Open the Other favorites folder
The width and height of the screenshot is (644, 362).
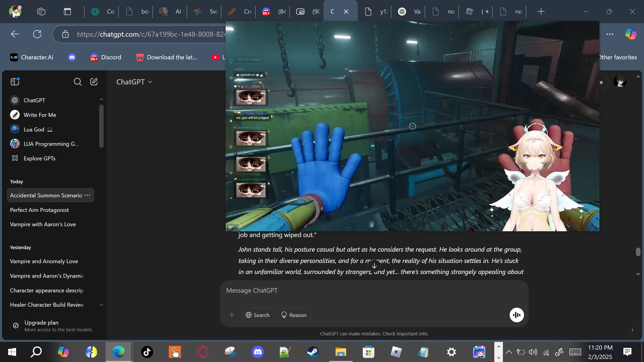pyautogui.click(x=618, y=57)
